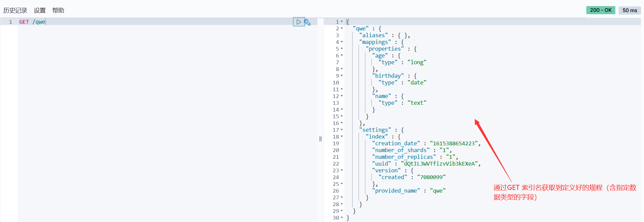
Task: Collapse the "settings" section fold arrow
Action: pos(342,130)
